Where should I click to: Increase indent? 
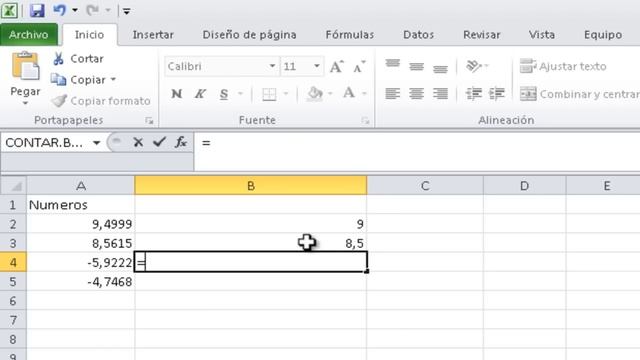497,94
